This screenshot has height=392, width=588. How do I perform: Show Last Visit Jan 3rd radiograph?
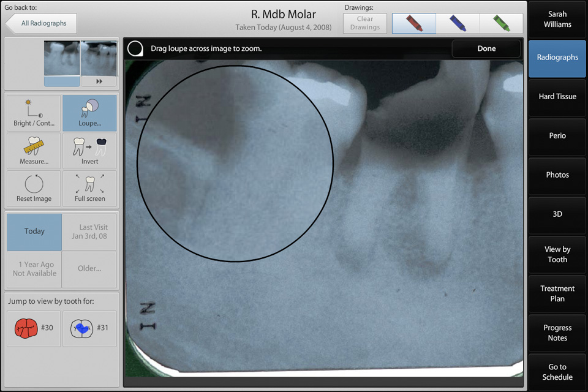[89, 232]
